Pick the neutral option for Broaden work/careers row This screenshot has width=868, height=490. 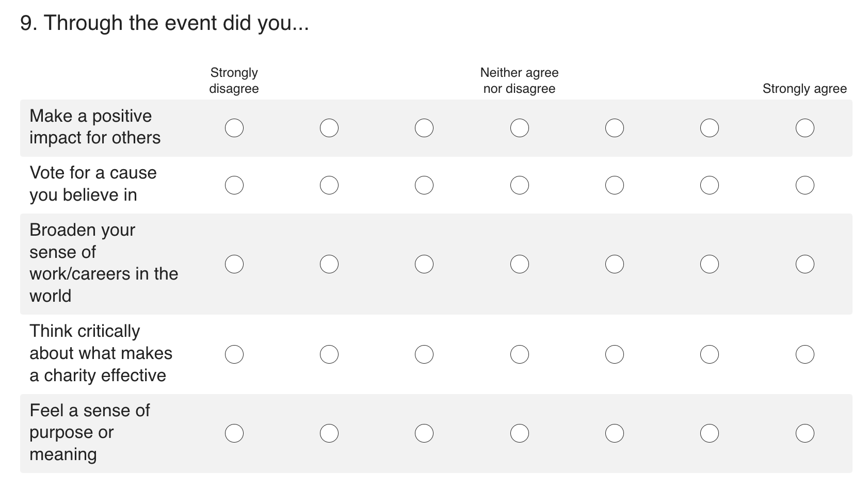point(519,264)
